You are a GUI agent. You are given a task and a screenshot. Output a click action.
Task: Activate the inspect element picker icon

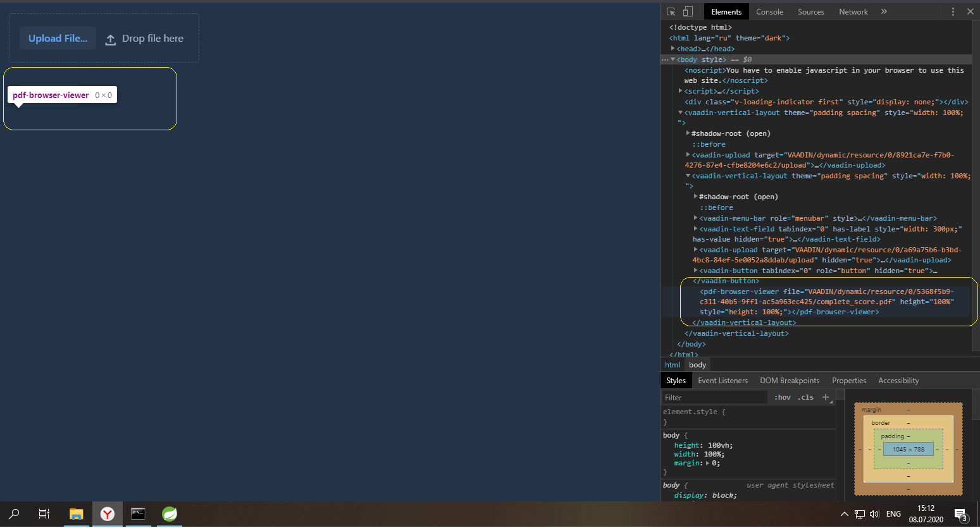[x=671, y=11]
